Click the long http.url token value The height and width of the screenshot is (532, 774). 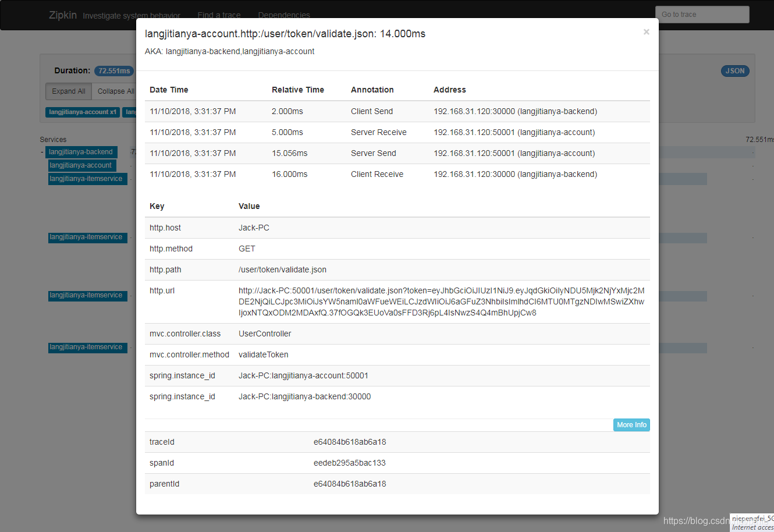[442, 302]
